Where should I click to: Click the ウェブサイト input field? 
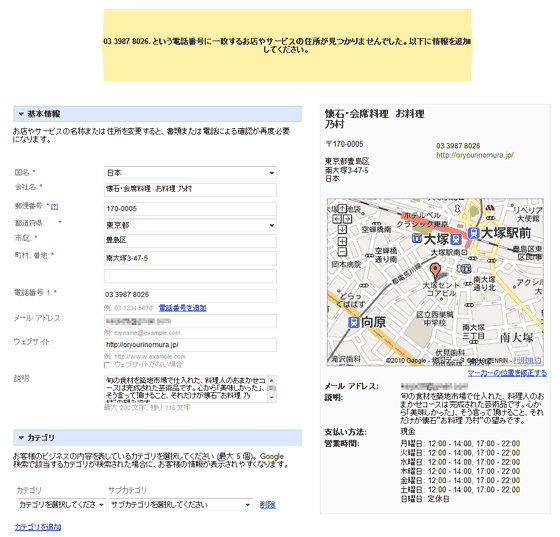190,345
